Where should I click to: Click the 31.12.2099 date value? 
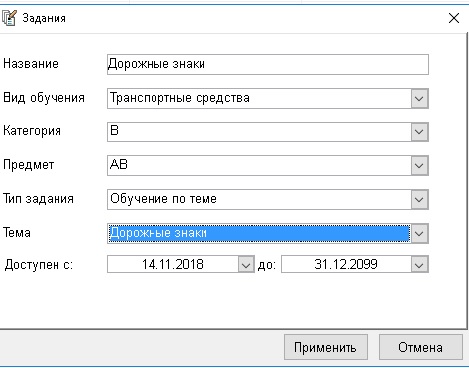[x=346, y=265]
